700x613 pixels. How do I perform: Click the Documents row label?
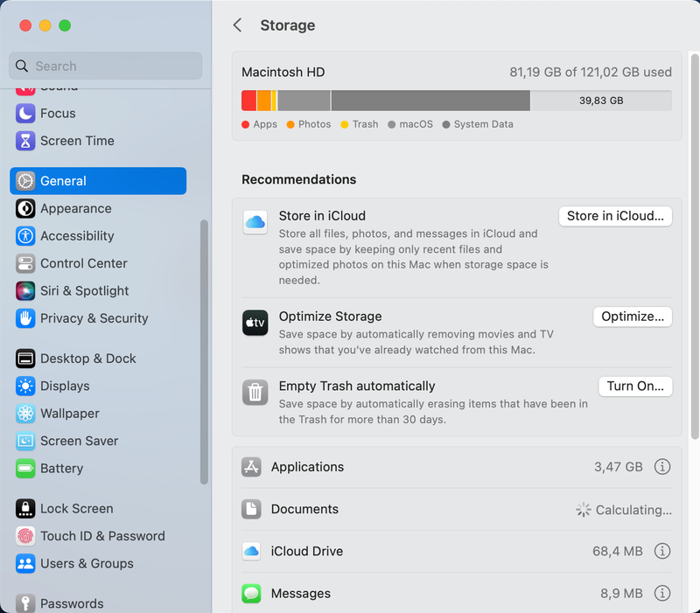(x=304, y=509)
